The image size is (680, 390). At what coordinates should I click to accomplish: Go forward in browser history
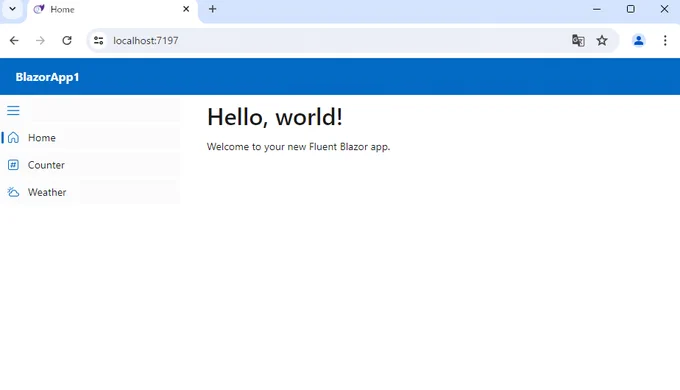tap(40, 41)
